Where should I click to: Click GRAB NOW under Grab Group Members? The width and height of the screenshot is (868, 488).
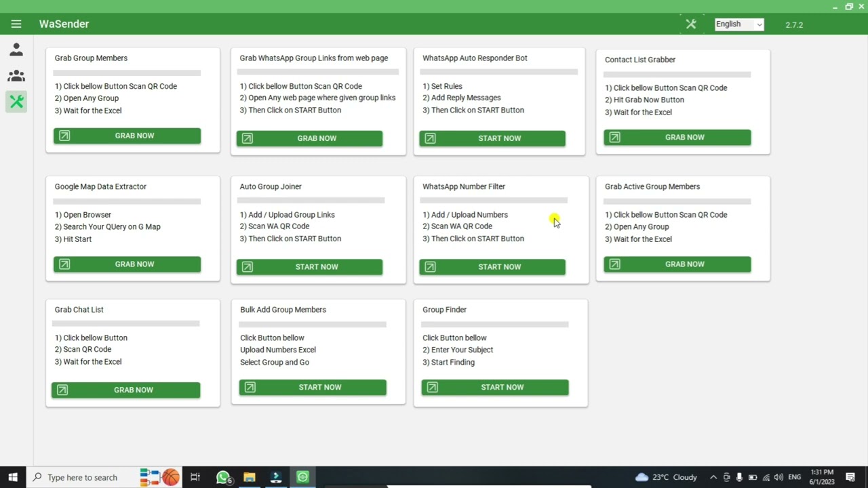point(127,136)
